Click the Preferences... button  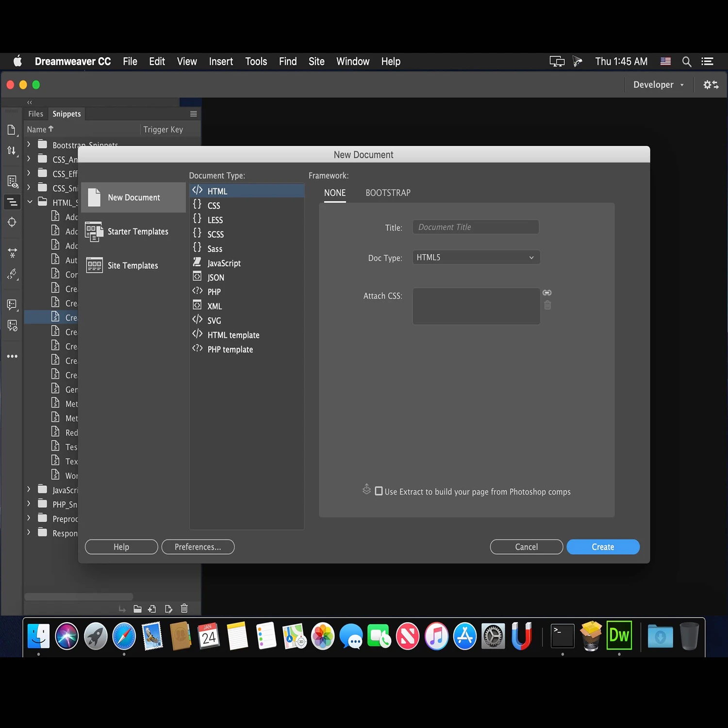[x=198, y=547]
